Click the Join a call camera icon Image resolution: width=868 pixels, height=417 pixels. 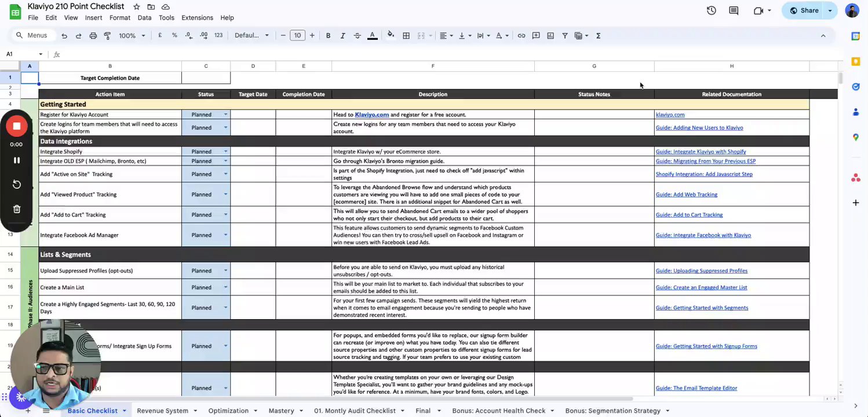click(x=758, y=10)
